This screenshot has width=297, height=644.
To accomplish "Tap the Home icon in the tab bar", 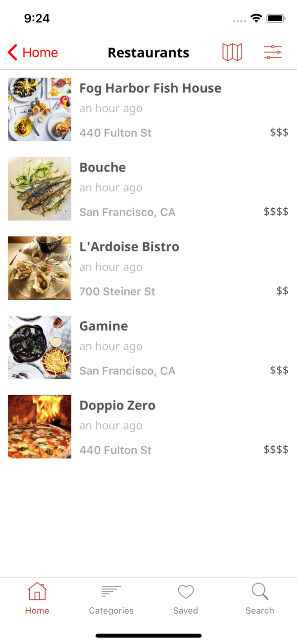I will pyautogui.click(x=37, y=591).
